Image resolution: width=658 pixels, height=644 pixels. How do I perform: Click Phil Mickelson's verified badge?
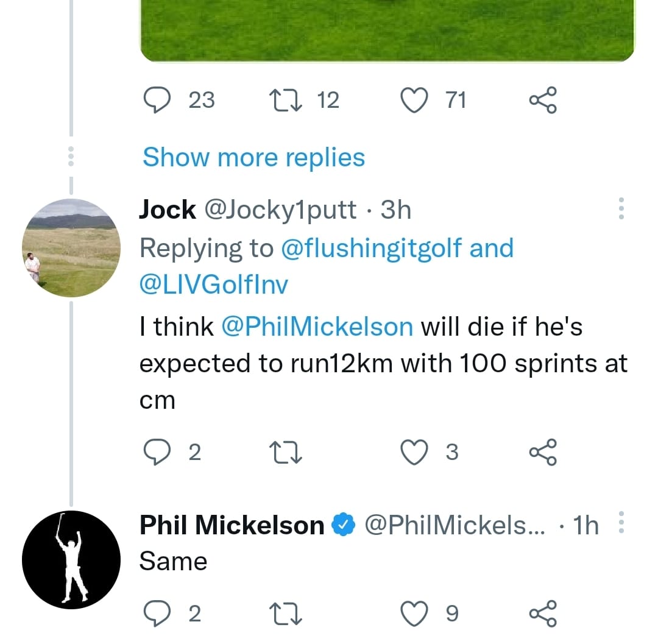[x=344, y=523]
